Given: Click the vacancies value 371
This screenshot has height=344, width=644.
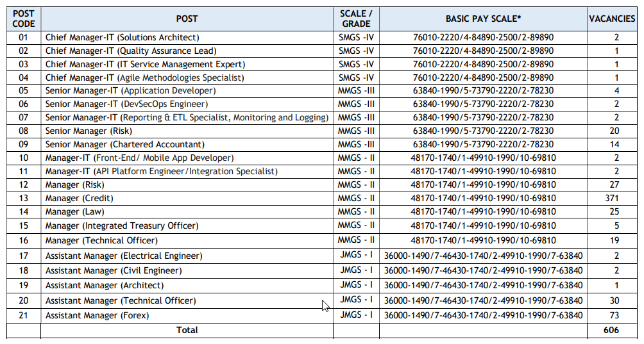Looking at the screenshot, I should (x=611, y=198).
